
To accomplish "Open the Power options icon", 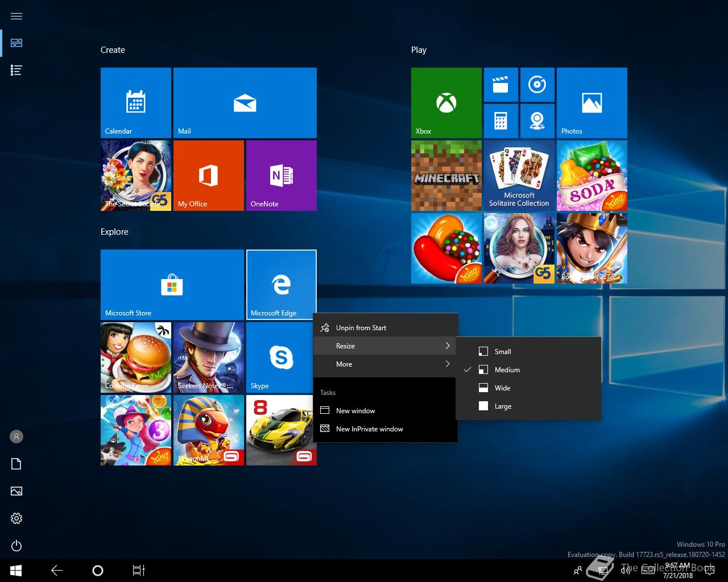I will click(16, 546).
